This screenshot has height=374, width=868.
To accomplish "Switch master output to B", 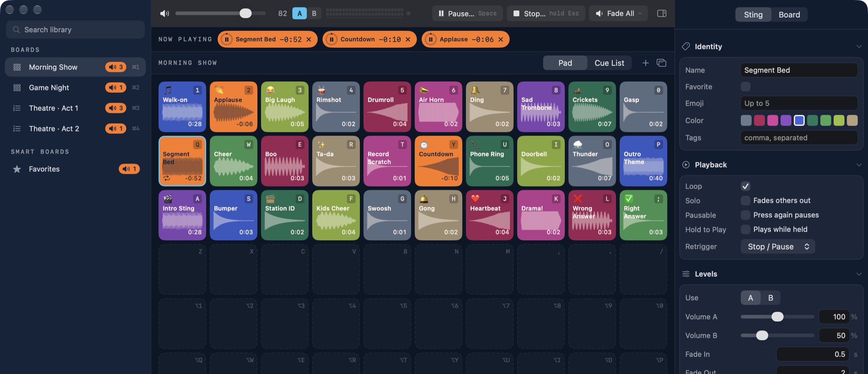I will pyautogui.click(x=314, y=13).
